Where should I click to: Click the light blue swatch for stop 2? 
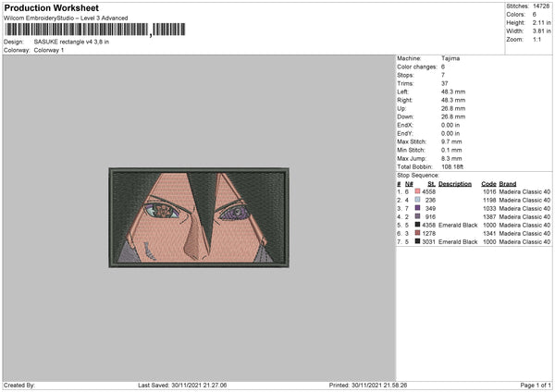pyautogui.click(x=418, y=200)
